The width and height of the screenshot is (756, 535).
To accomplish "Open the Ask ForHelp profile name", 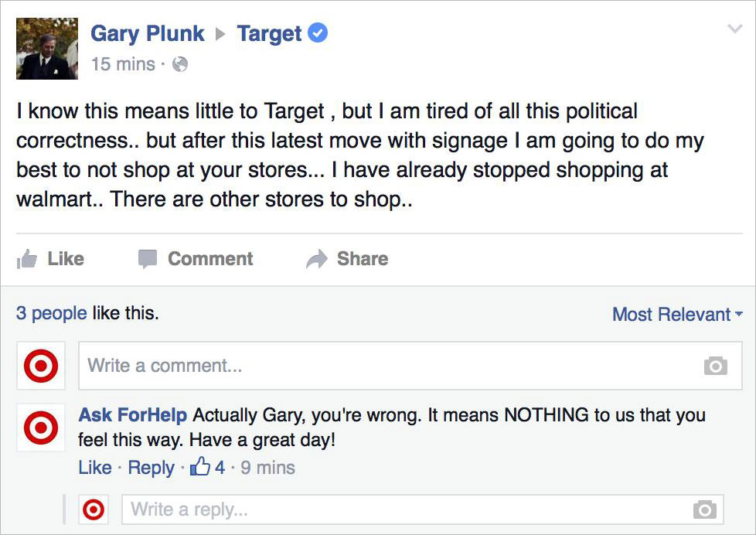I will point(133,415).
